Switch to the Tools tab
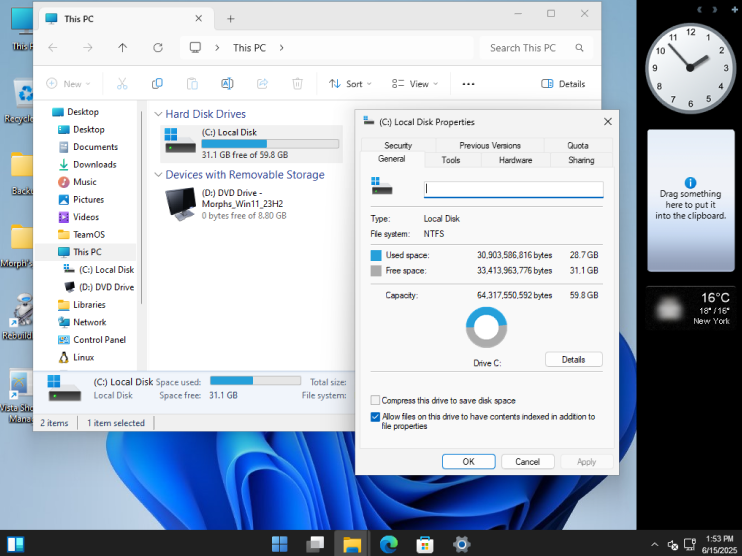The height and width of the screenshot is (556, 742). (x=451, y=160)
